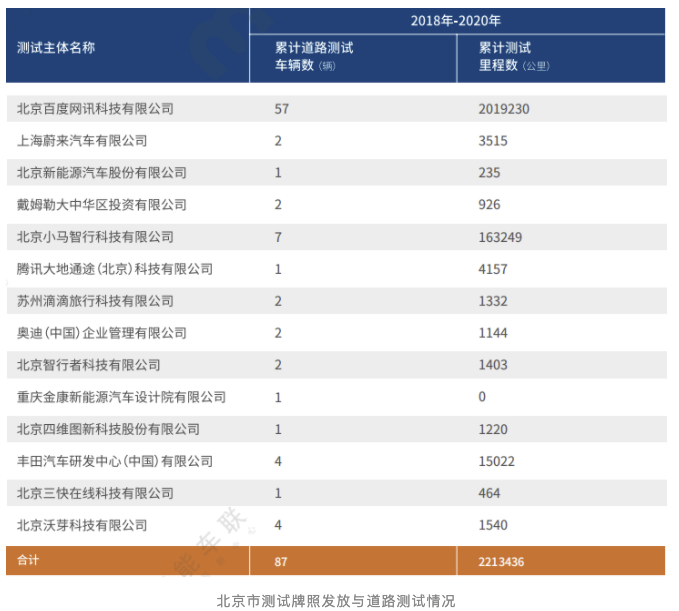
Task: Select 上海蔚来汽车有限公司 row name
Action: (82, 141)
